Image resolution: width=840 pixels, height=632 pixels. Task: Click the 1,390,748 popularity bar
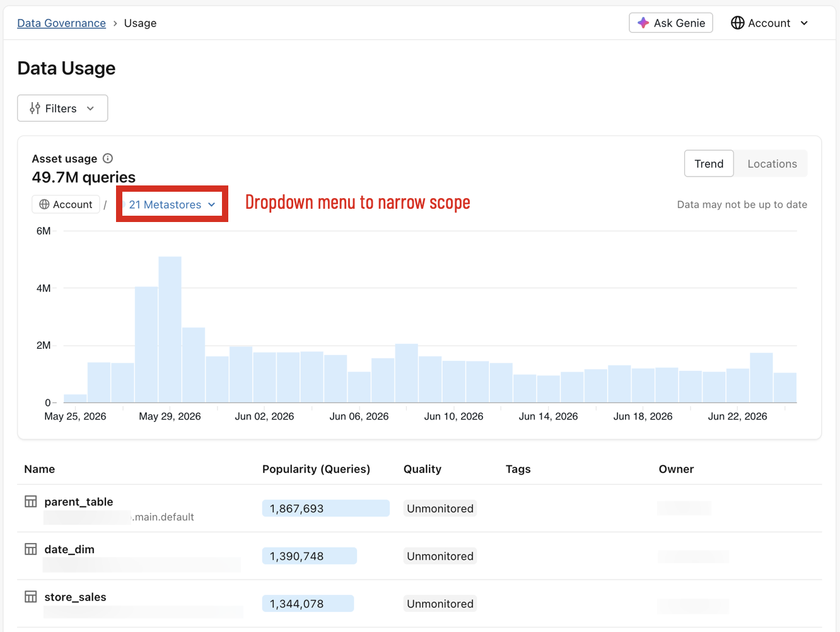pos(310,556)
